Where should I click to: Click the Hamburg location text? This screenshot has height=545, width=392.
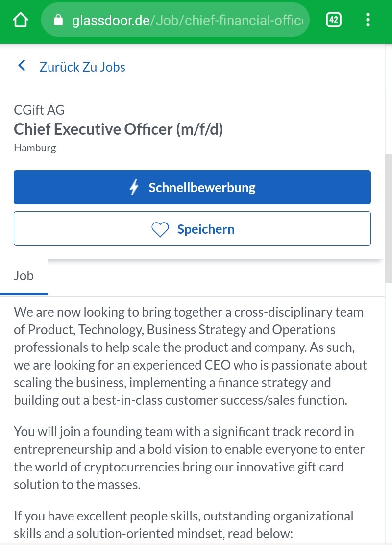pos(35,148)
